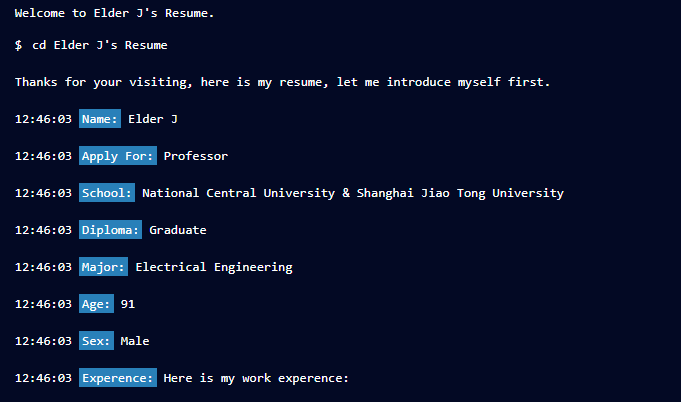Click the Experence: label badge
The image size is (681, 402).
click(118, 378)
